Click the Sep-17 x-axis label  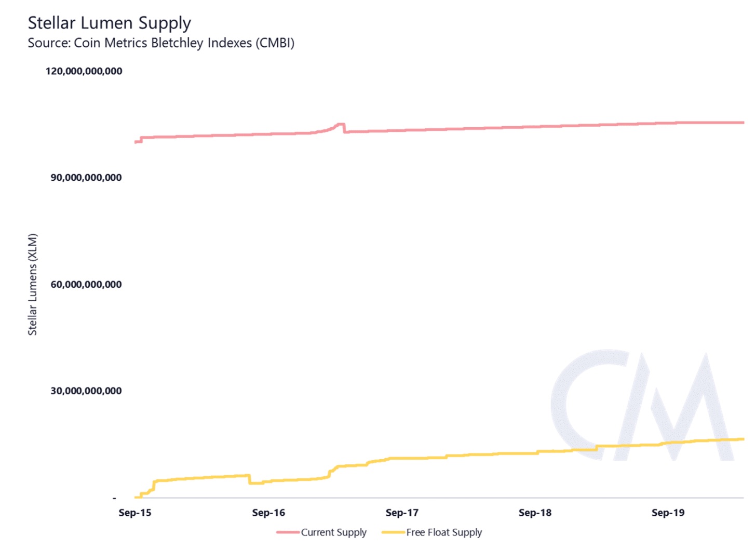[x=402, y=513]
